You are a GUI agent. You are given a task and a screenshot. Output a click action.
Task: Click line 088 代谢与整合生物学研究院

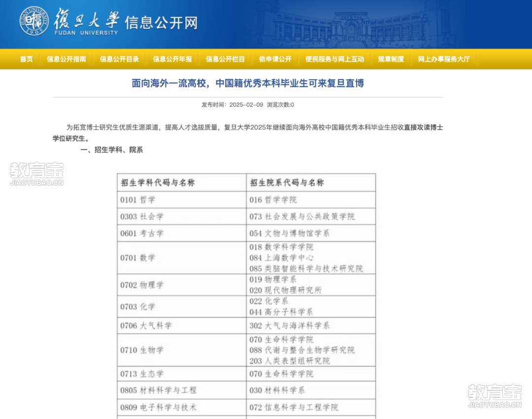click(x=302, y=350)
